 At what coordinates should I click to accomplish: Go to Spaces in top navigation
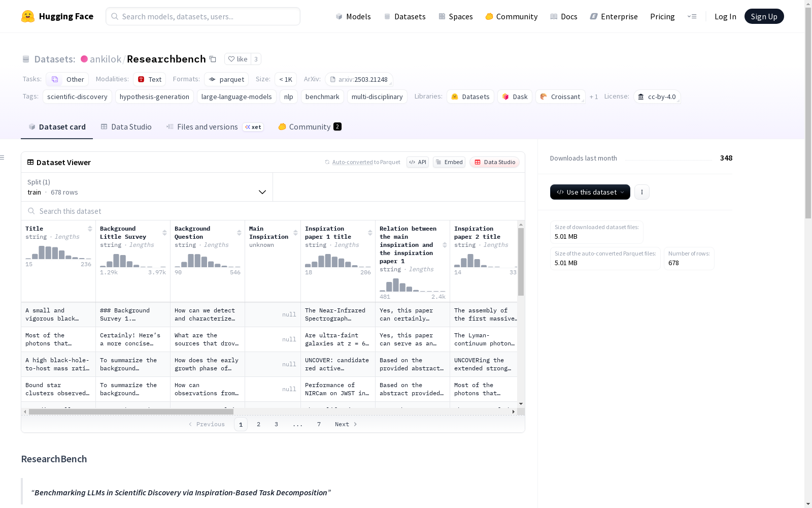[456, 16]
